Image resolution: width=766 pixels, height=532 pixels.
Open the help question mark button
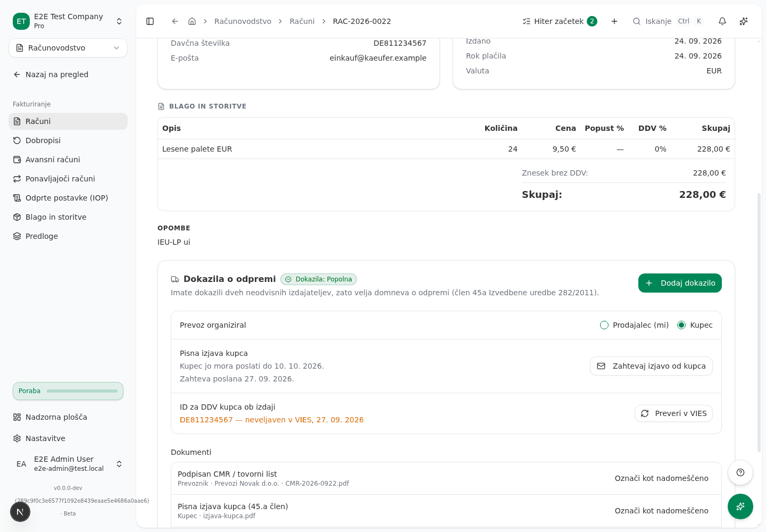click(740, 472)
